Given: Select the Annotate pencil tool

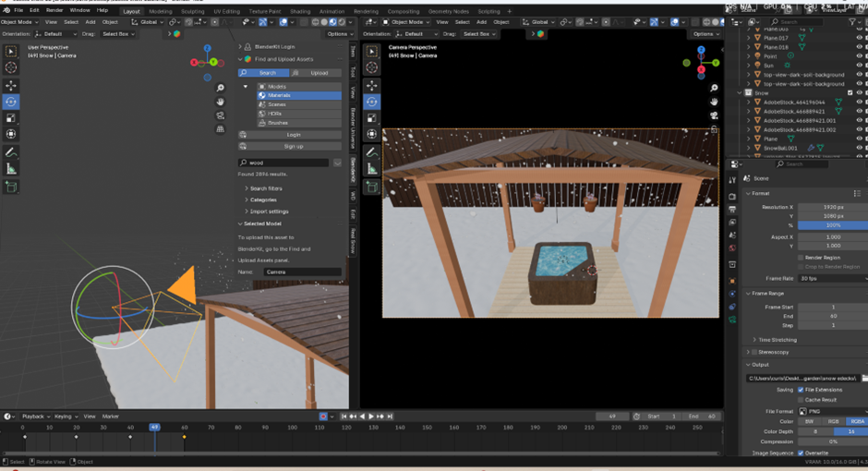Looking at the screenshot, I should pyautogui.click(x=11, y=152).
